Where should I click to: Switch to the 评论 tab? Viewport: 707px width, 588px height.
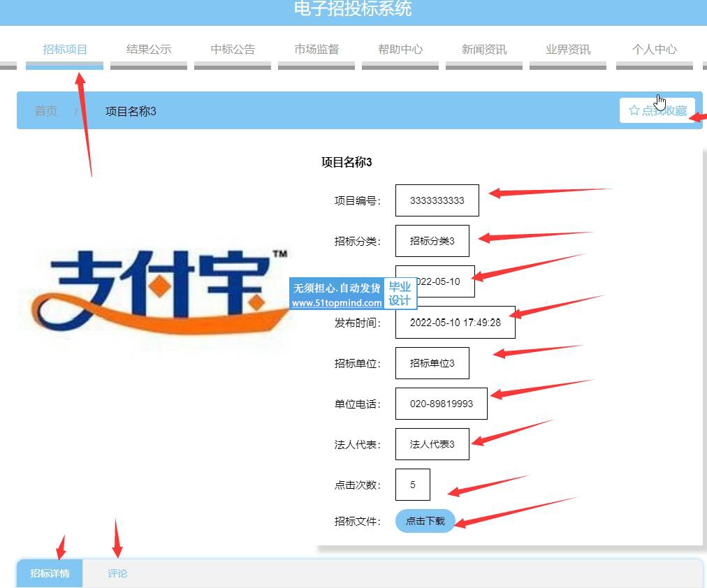tap(117, 573)
